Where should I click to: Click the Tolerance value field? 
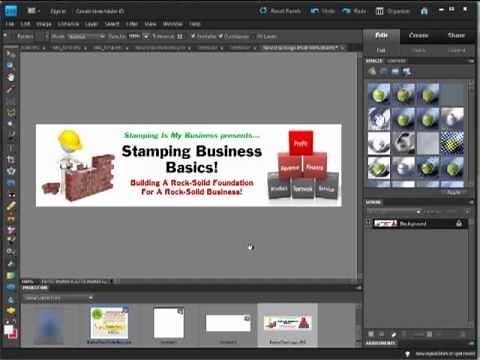click(x=179, y=36)
